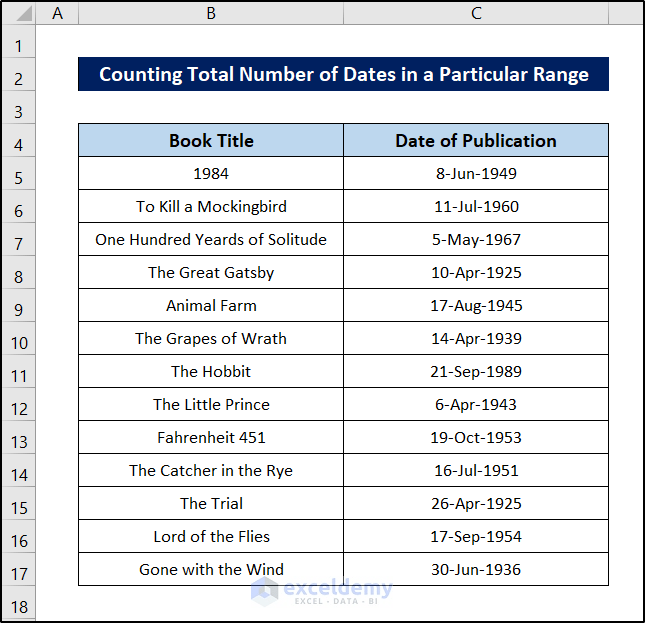Select row 13 header
Screen dimensions: 645x623
[x=19, y=438]
